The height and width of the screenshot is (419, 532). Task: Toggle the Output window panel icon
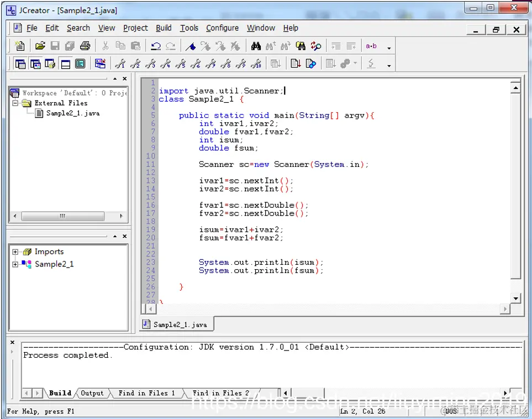[x=65, y=64]
